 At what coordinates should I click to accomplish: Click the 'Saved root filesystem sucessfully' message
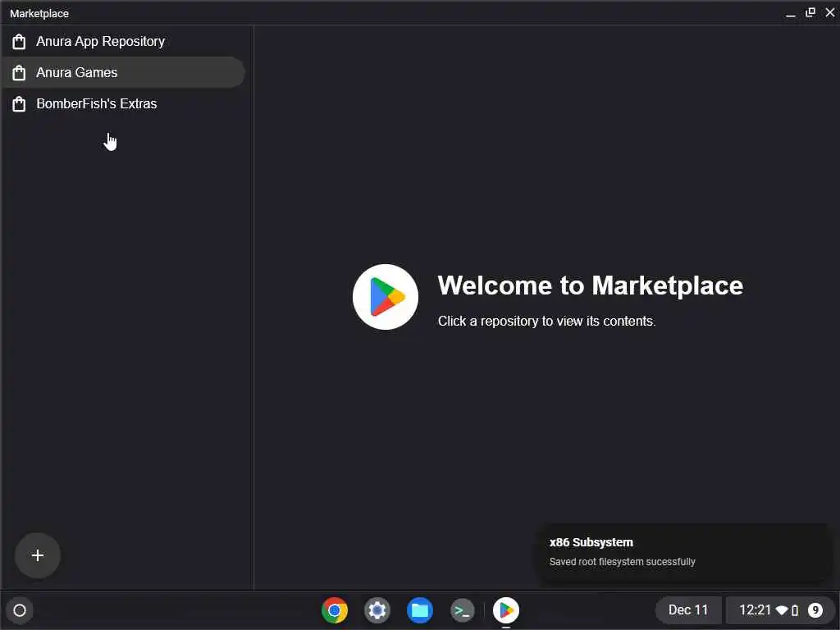tap(622, 562)
